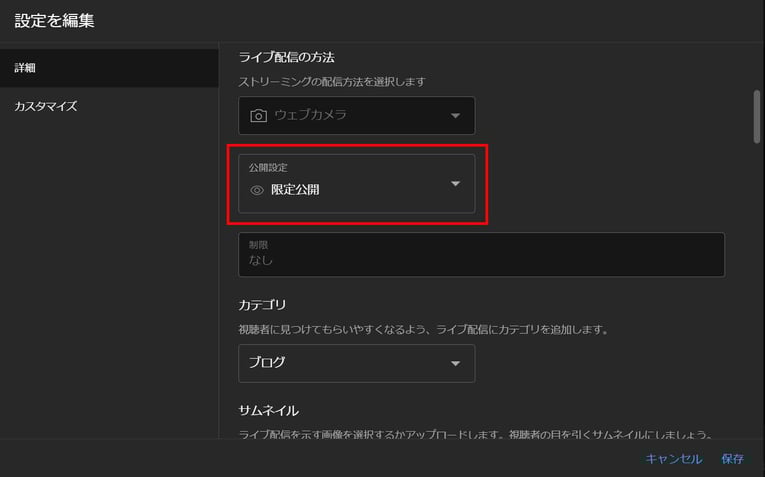This screenshot has width=765, height=477.
Task: Expand the ウェブカメラ dropdown arrow
Action: (x=455, y=116)
